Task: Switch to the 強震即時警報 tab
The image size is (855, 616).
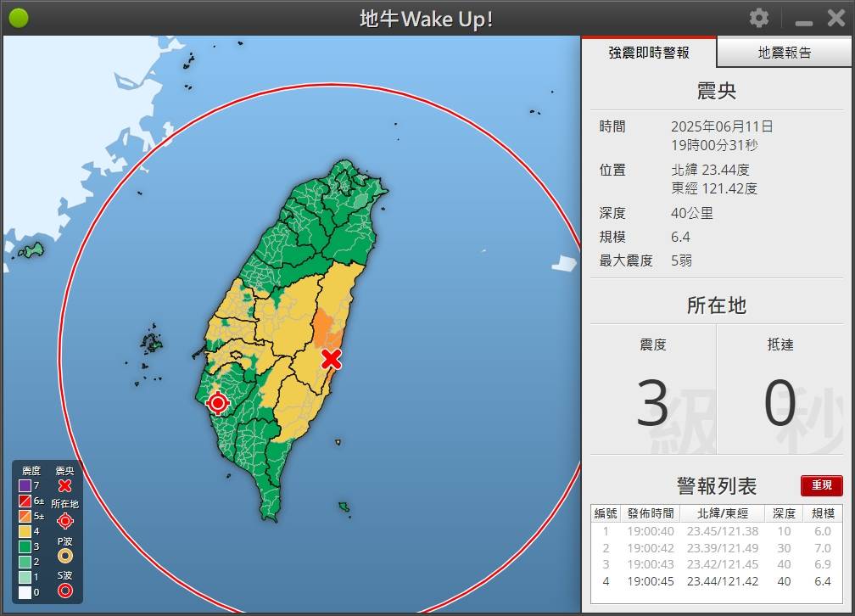Action: coord(649,53)
